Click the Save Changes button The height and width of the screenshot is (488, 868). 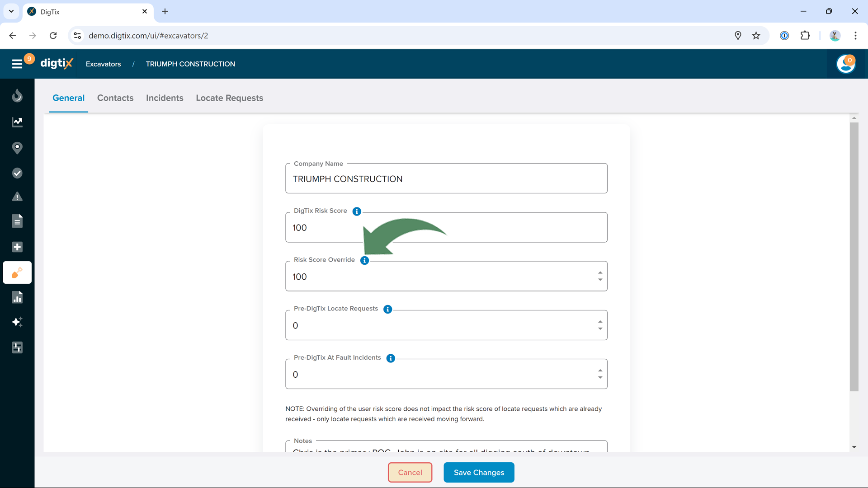coord(479,472)
